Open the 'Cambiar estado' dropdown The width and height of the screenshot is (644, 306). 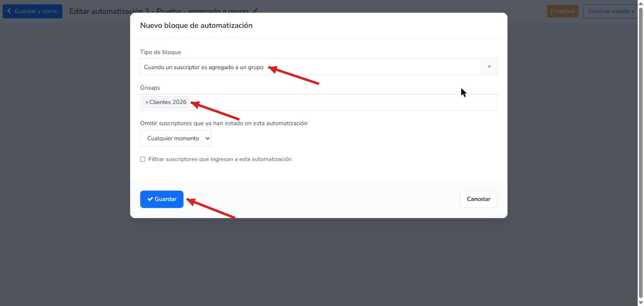tap(611, 11)
